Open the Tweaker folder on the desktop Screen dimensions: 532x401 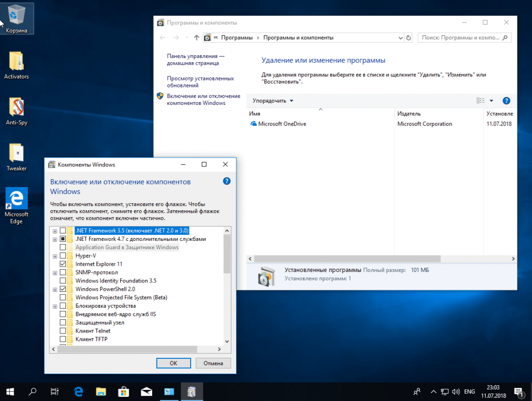tap(16, 157)
